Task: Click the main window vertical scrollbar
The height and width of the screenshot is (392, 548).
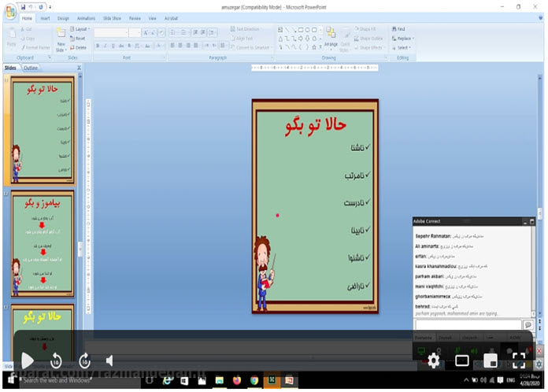Action: 540,194
